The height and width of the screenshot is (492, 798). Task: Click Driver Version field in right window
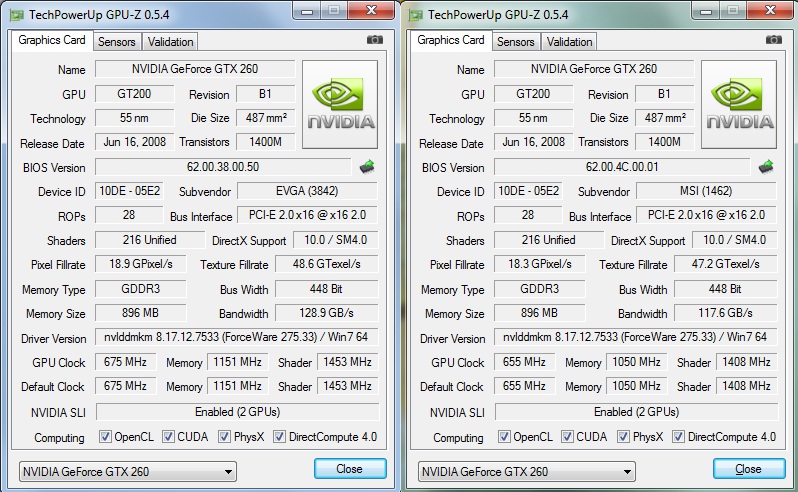click(x=635, y=337)
